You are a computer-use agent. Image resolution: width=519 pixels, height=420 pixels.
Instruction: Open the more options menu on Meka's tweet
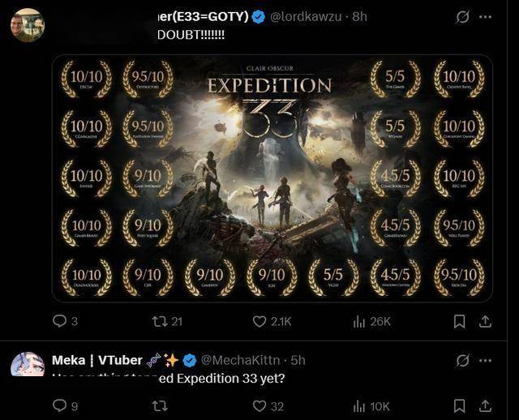[x=485, y=359]
